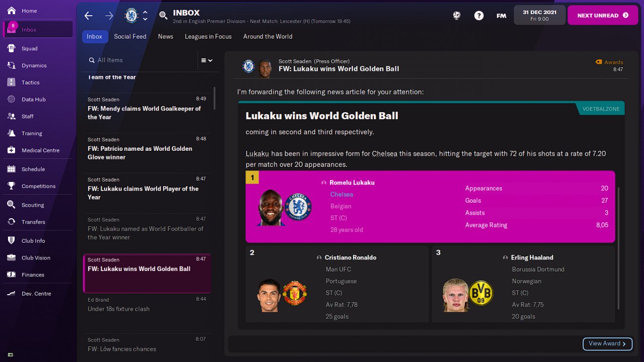
Task: Go to the Scouting icon
Action: coord(11,205)
